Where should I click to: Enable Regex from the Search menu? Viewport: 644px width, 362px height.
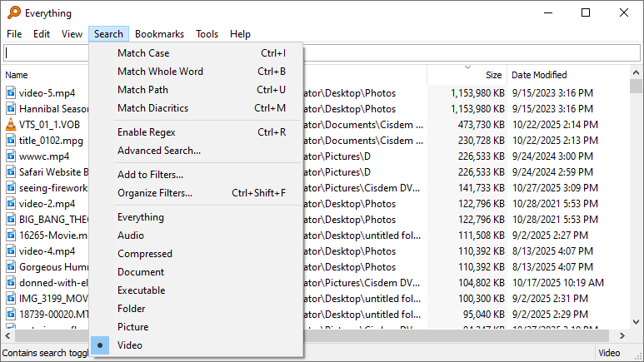point(197,132)
